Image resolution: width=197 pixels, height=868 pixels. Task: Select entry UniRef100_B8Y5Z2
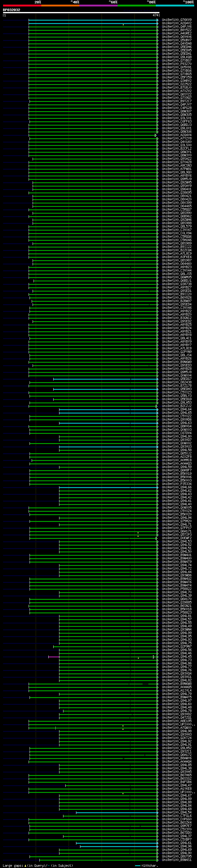click(176, 30)
